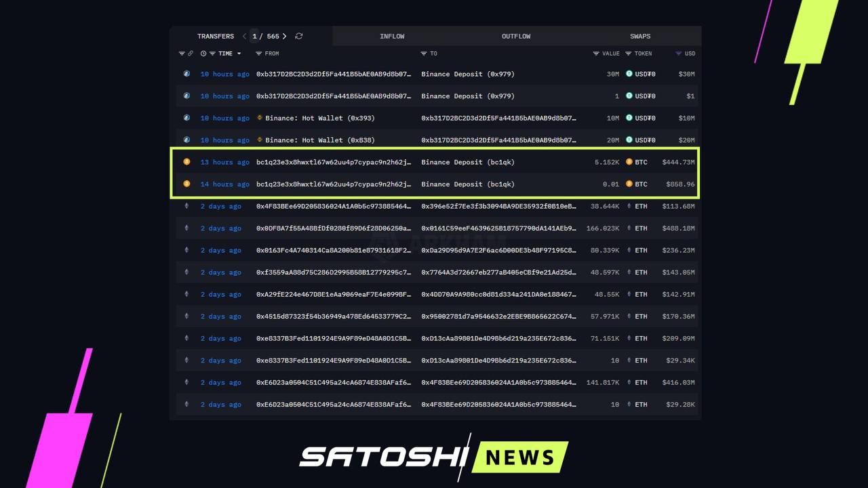Click the BTC token icon in the 5.152K row
This screenshot has width=868, height=488.
click(x=629, y=162)
